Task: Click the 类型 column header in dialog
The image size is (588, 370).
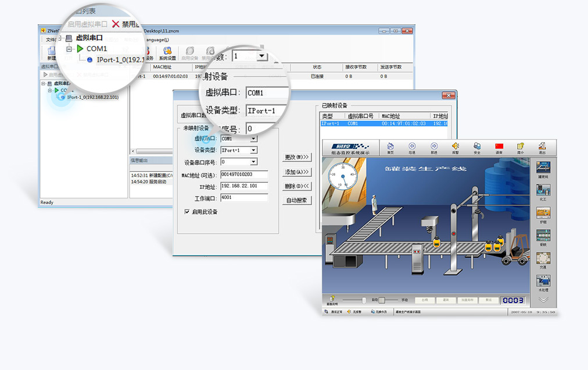Action: coord(327,116)
